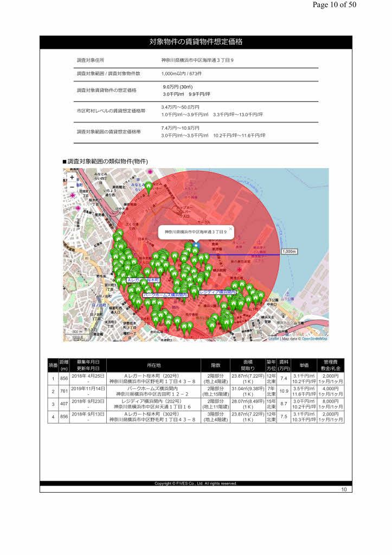Click the 対象物件の賃貸物件想定価格 title banner

click(196, 42)
